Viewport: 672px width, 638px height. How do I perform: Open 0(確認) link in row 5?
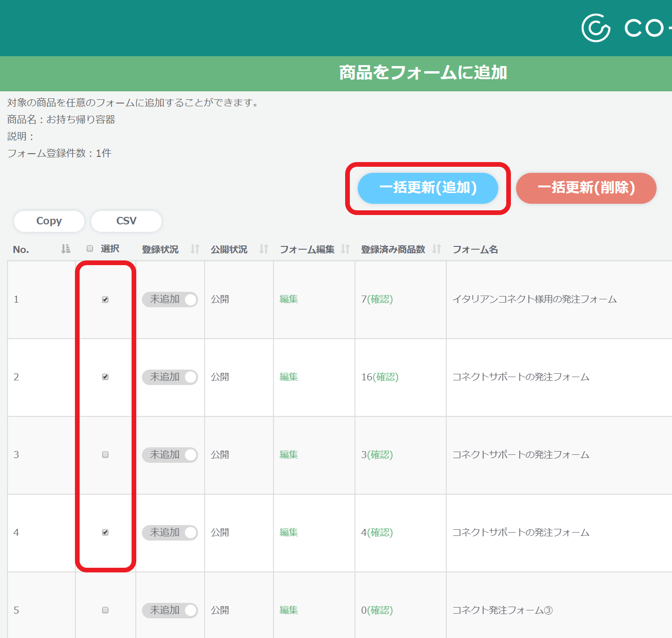(x=377, y=610)
